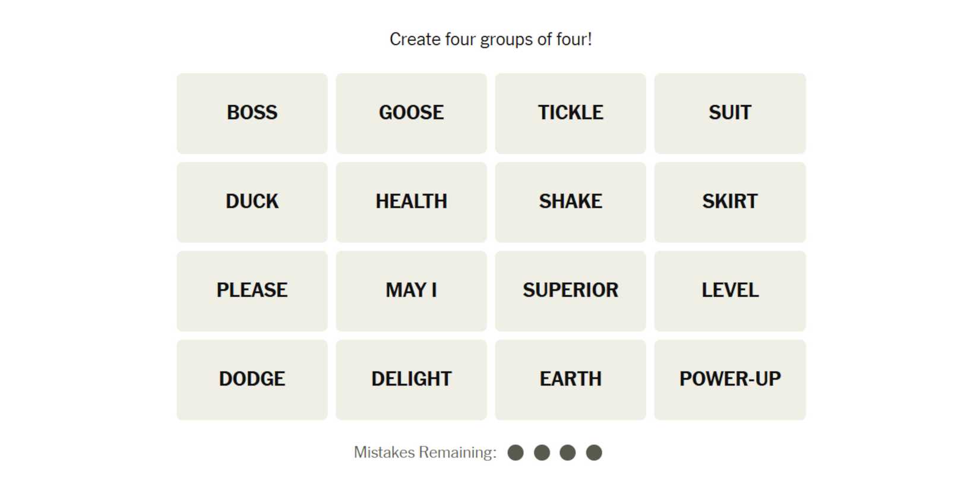Choose the DELIGHT tile
Image resolution: width=980 pixels, height=490 pixels.
(x=411, y=380)
